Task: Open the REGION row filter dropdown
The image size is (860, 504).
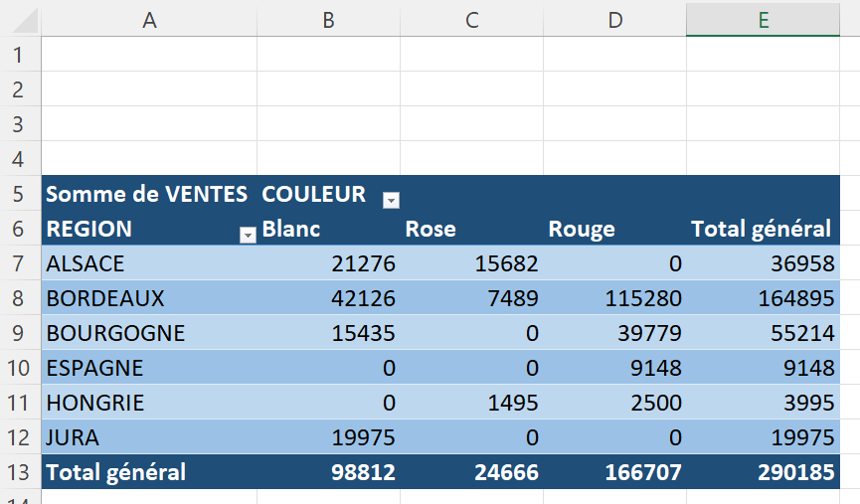Action: point(248,235)
